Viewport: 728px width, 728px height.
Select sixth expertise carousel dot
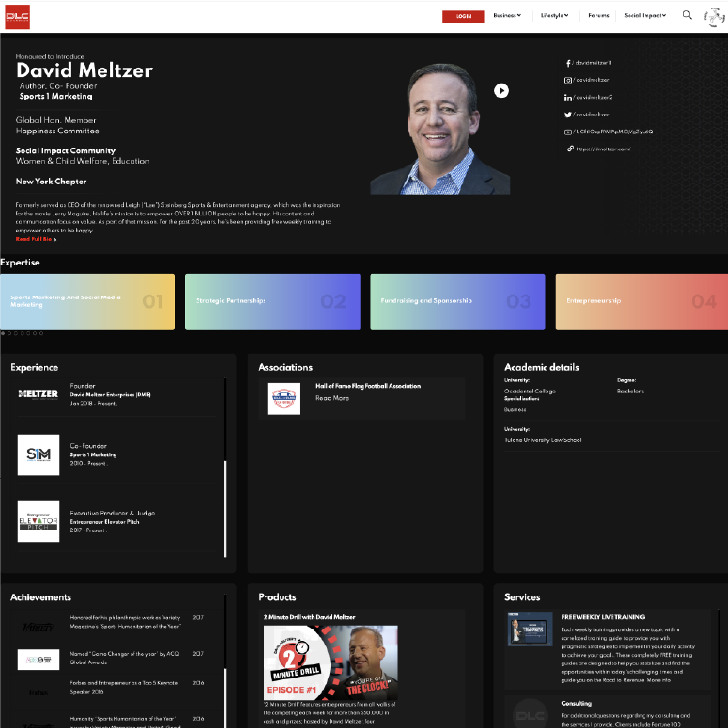coord(34,333)
